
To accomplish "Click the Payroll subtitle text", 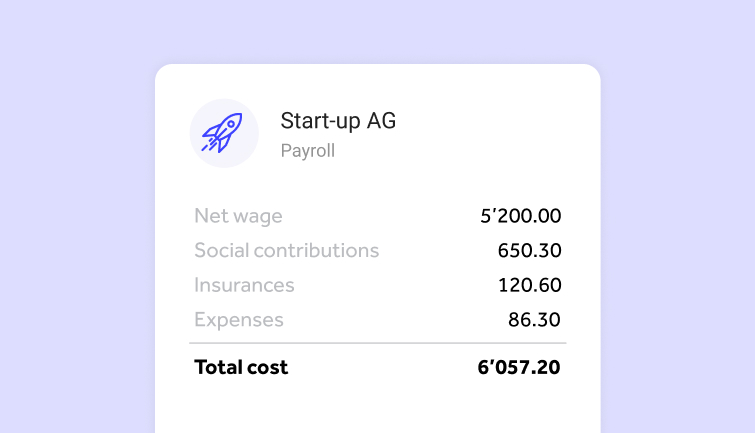I will coord(308,151).
